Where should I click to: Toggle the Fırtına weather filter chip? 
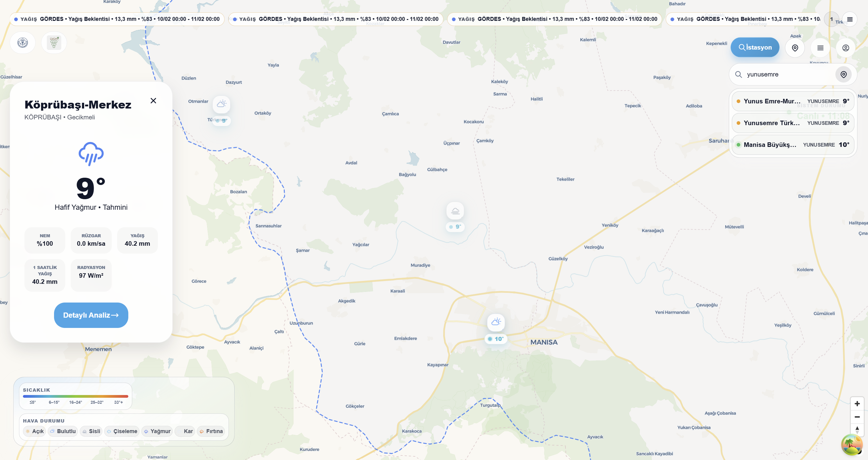pos(211,431)
